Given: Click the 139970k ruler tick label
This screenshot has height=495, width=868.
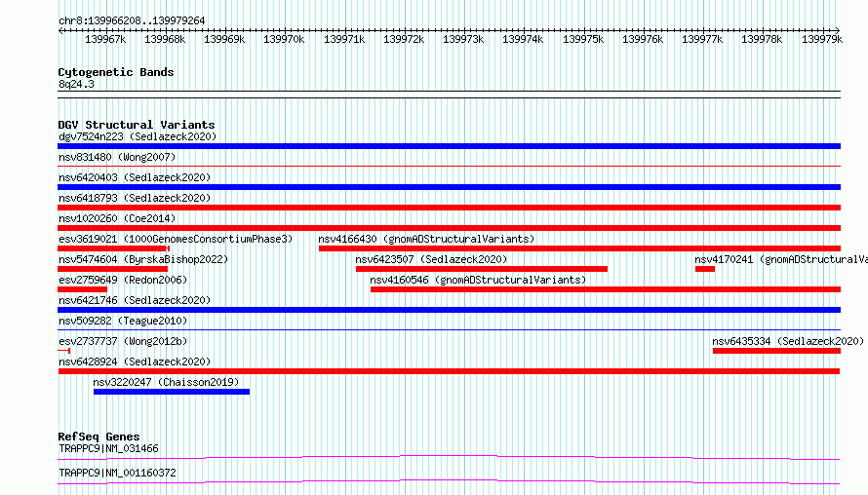Looking at the screenshot, I should tap(284, 40).
